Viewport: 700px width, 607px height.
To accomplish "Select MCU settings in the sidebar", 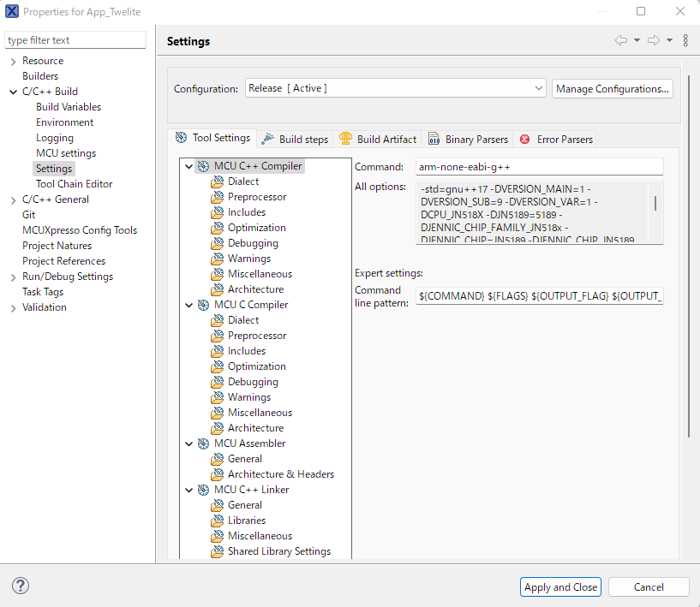I will 66,153.
